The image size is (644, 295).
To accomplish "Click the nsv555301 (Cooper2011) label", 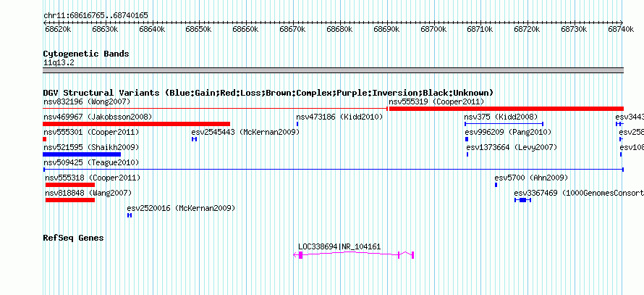I will tap(91, 132).
